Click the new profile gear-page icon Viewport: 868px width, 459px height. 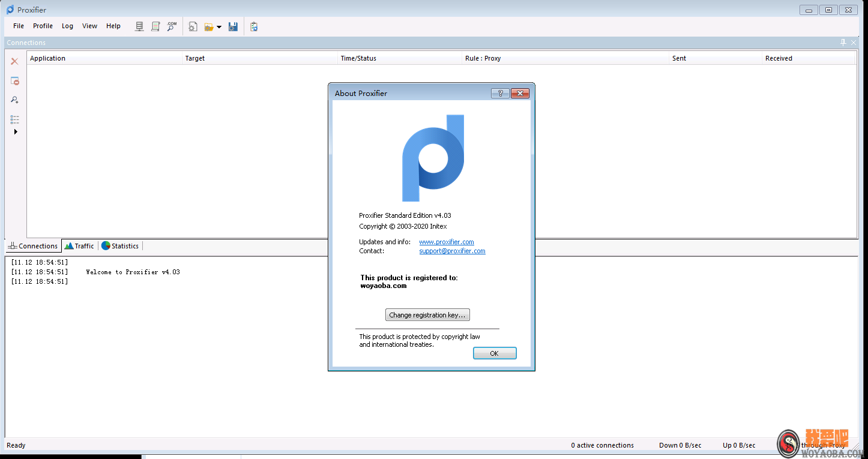click(x=193, y=26)
